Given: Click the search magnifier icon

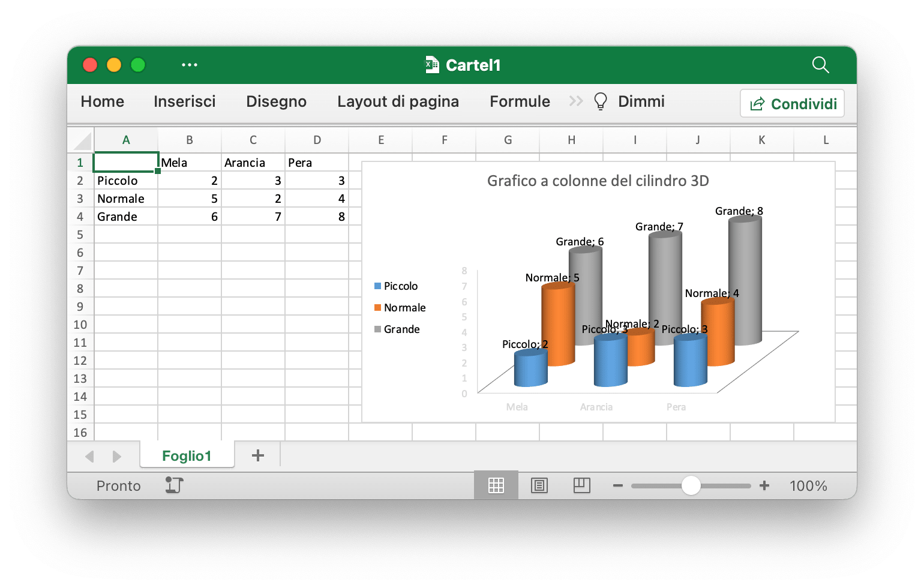Looking at the screenshot, I should pyautogui.click(x=820, y=65).
